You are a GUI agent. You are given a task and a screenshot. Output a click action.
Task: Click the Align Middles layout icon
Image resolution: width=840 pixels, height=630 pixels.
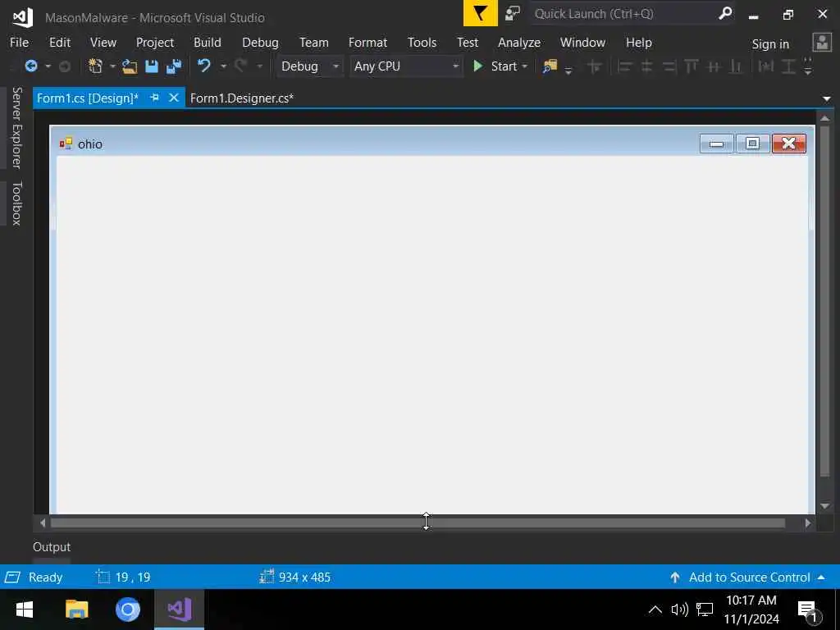pos(714,66)
